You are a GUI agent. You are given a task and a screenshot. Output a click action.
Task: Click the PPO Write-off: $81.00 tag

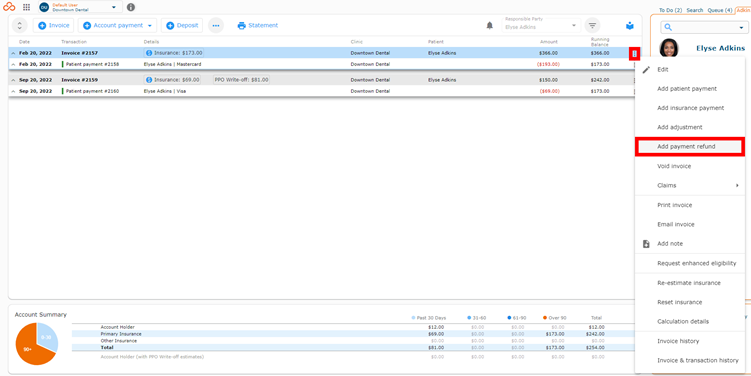click(241, 80)
